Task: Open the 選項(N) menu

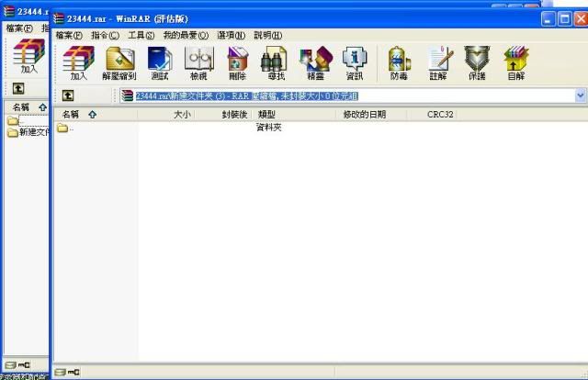Action: click(231, 35)
